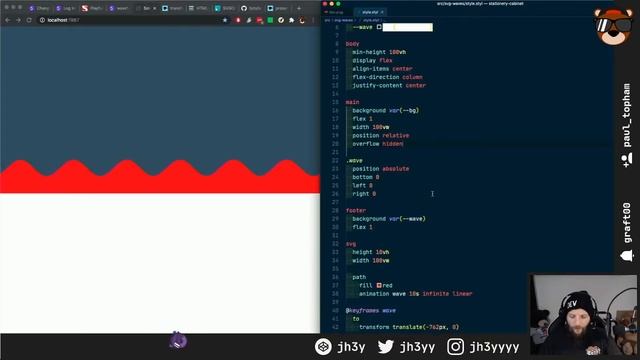Click the 'footer' selector line
Image resolution: width=640 pixels, height=360 pixels.
point(356,211)
